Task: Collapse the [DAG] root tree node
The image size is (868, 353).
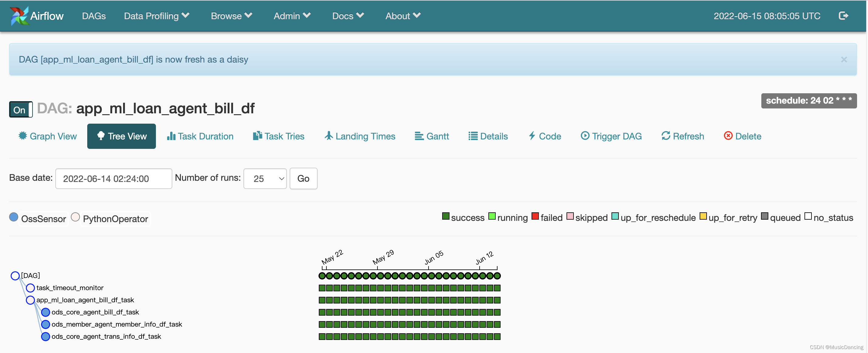Action: [x=15, y=276]
